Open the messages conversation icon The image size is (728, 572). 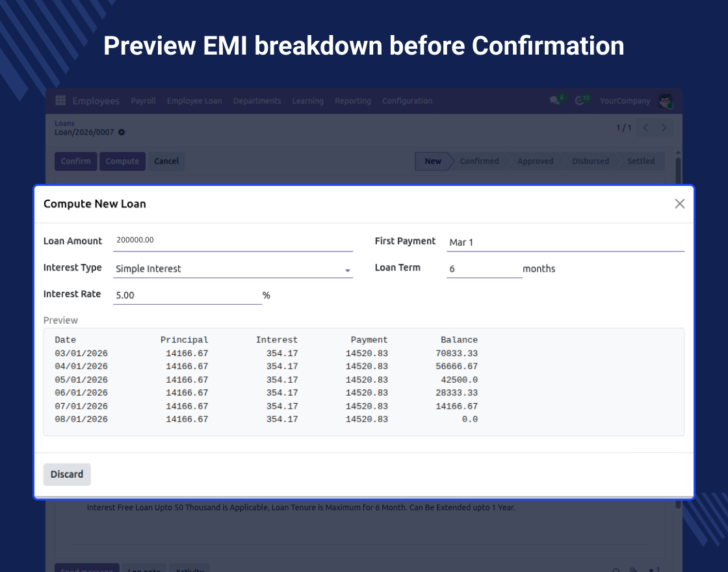click(555, 100)
